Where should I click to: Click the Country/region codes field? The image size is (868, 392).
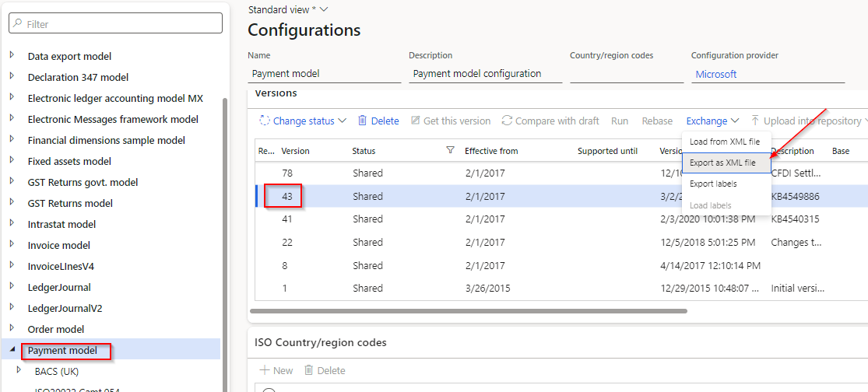click(627, 74)
